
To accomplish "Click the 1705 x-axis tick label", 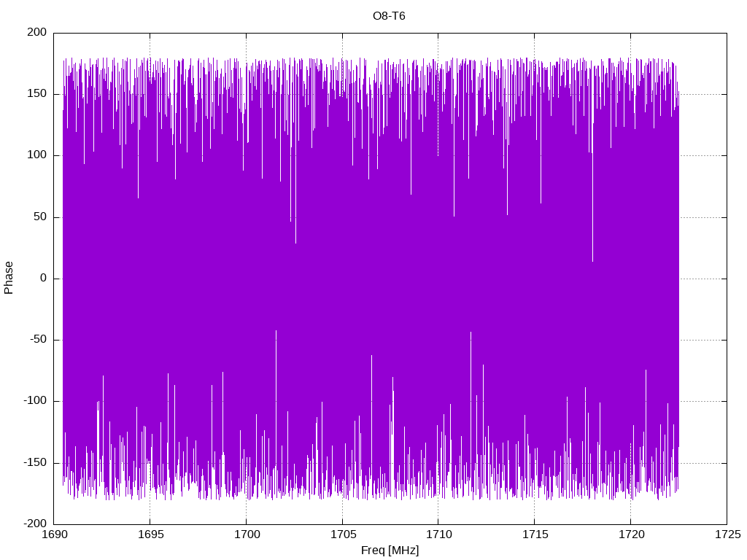I will [x=343, y=534].
